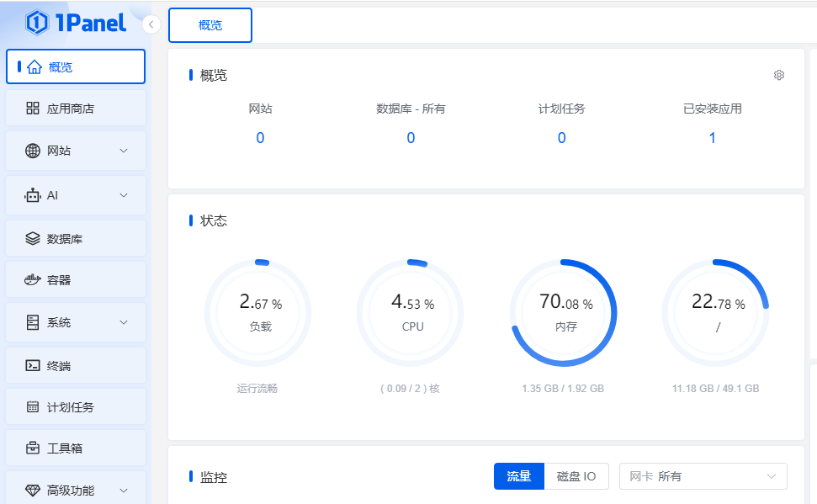Open the 网站 zero count link
The image size is (817, 504).
click(x=260, y=137)
